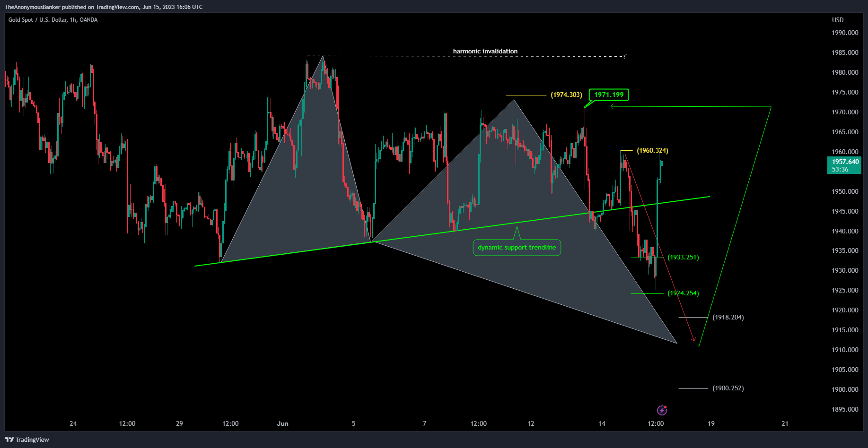Click the '21' date on time axis
Viewport: 868px width, 448px height.
[x=785, y=424]
